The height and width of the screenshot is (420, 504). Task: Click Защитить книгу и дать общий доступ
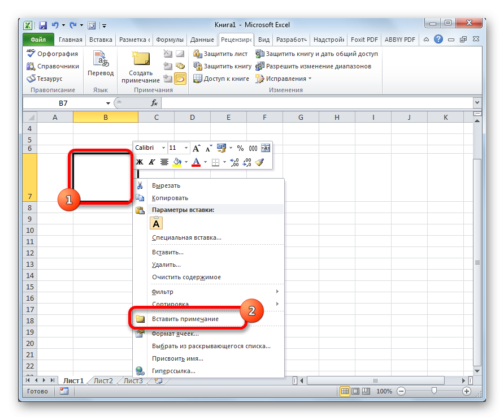(x=316, y=54)
